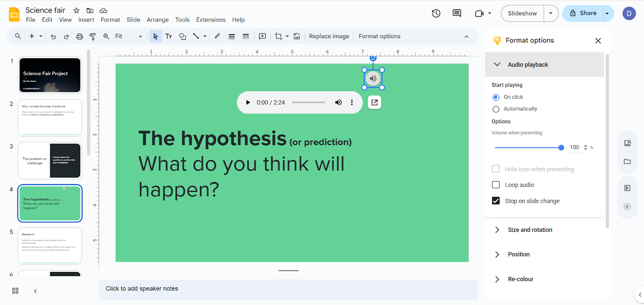Select Automatically start playing option
Screen dimensions: 644x305
tap(496, 109)
